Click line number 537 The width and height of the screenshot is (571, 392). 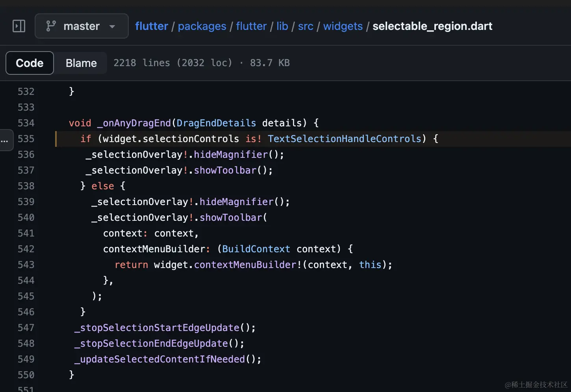[x=26, y=170]
